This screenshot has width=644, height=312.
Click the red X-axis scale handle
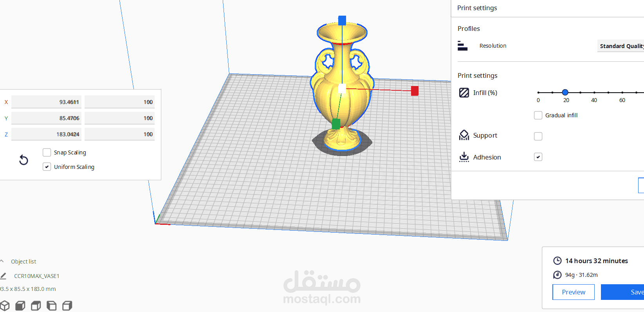[415, 91]
